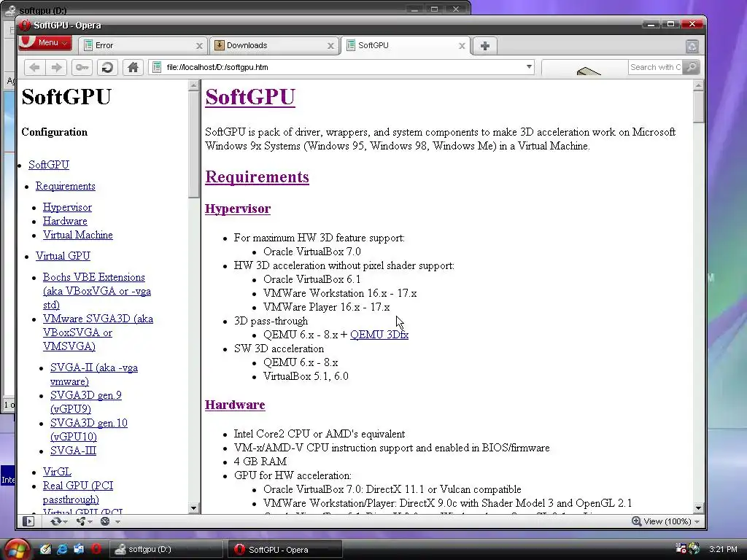This screenshot has height=560, width=747.
Task: Close the Downloads tab
Action: (x=330, y=46)
